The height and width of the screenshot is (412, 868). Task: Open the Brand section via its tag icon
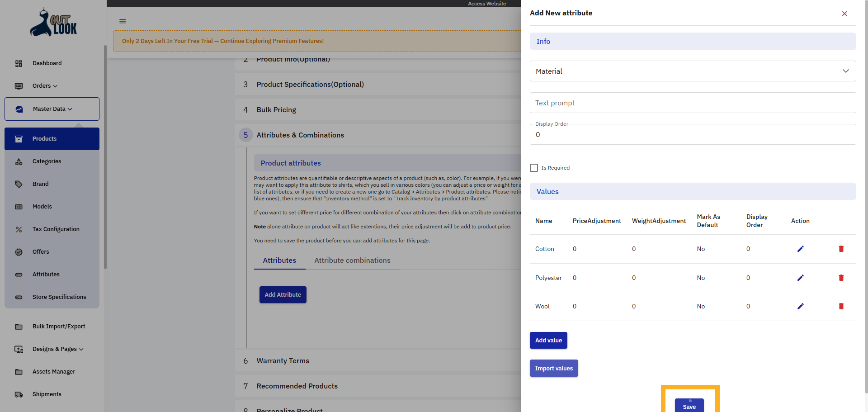(x=19, y=184)
